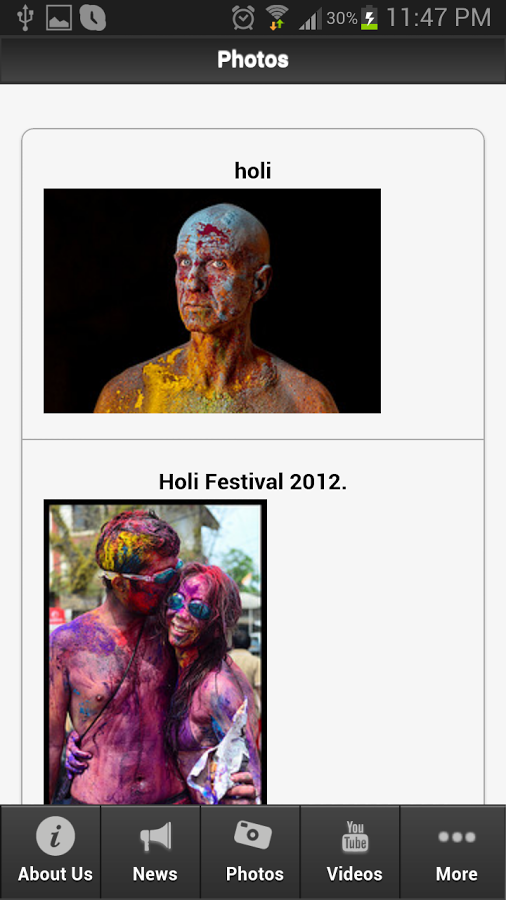Tap the 'holi' photo title
506x900 pixels.
253,170
